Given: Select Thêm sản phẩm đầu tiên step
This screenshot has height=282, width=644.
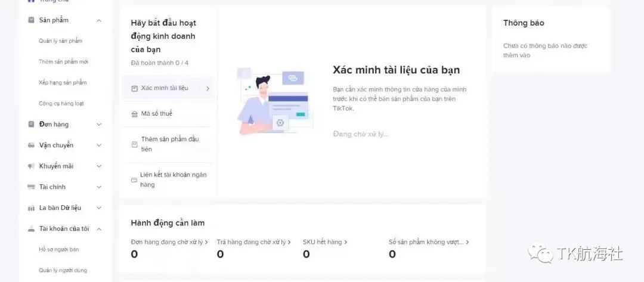Looking at the screenshot, I should pos(168,144).
